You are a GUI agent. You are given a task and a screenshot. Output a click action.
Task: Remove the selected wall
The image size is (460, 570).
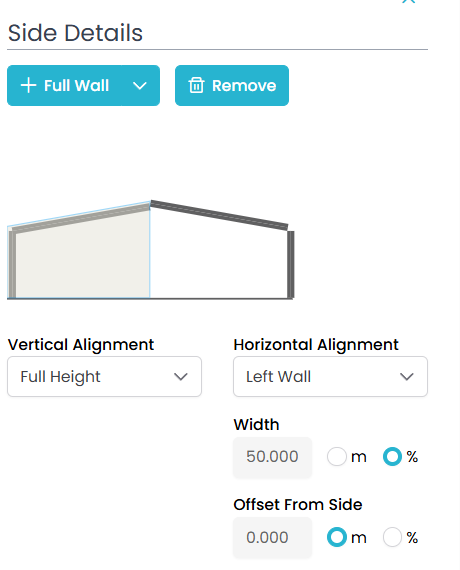click(232, 86)
